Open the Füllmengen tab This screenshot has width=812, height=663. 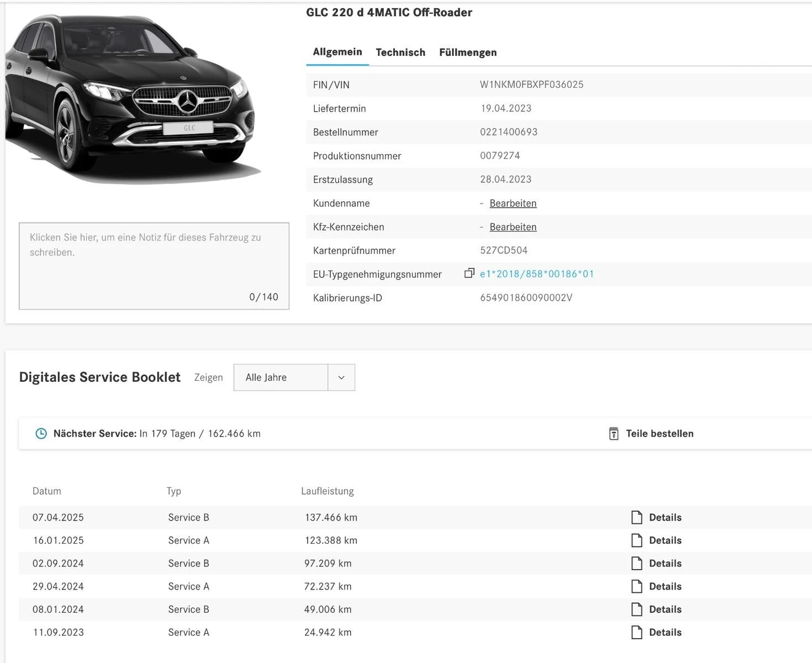pos(468,52)
